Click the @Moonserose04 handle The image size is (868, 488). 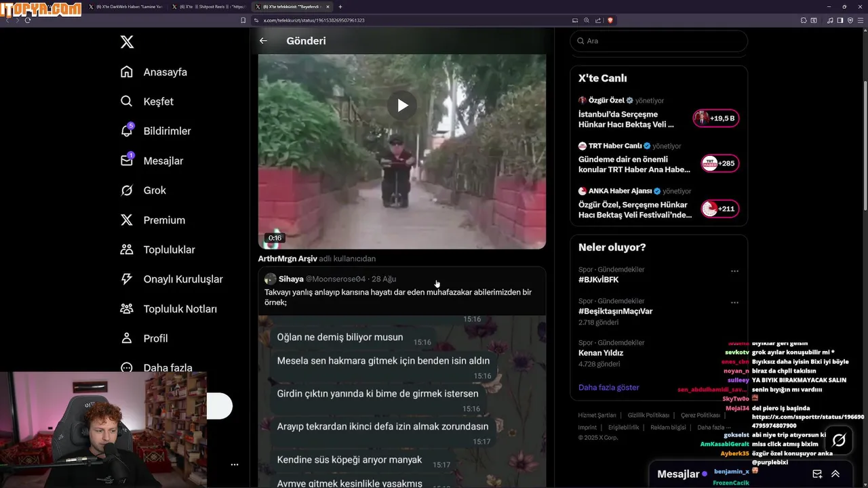[335, 279]
